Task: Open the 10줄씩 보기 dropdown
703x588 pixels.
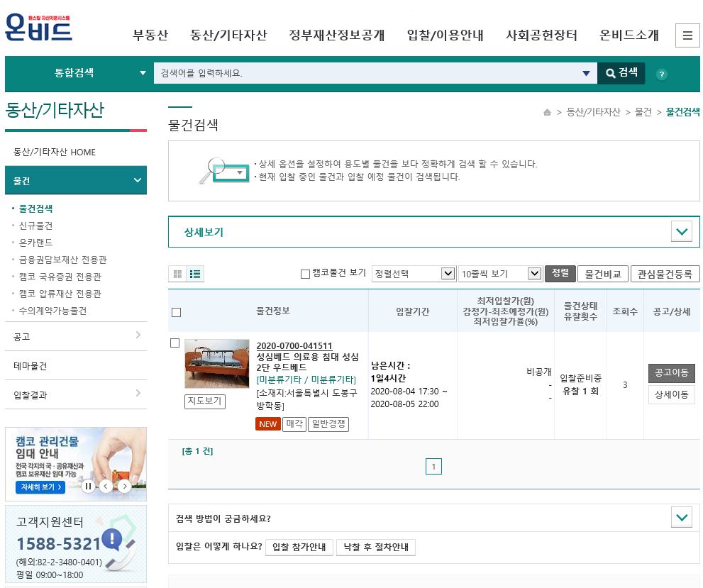Action: [500, 274]
